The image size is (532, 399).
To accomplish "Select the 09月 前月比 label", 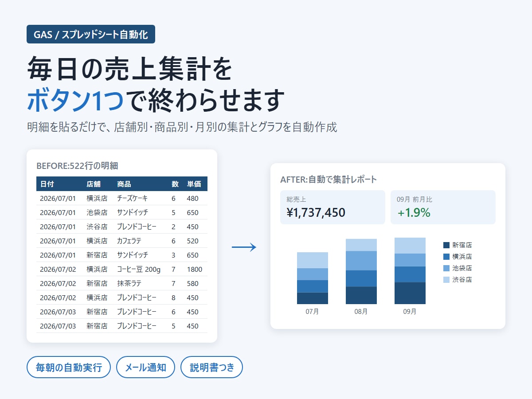I will click(x=415, y=199).
